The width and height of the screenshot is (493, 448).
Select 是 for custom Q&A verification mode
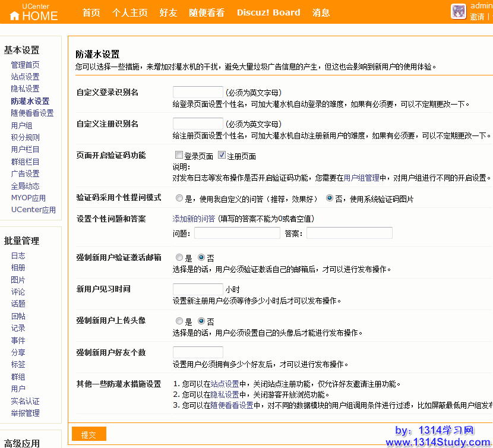coord(179,198)
